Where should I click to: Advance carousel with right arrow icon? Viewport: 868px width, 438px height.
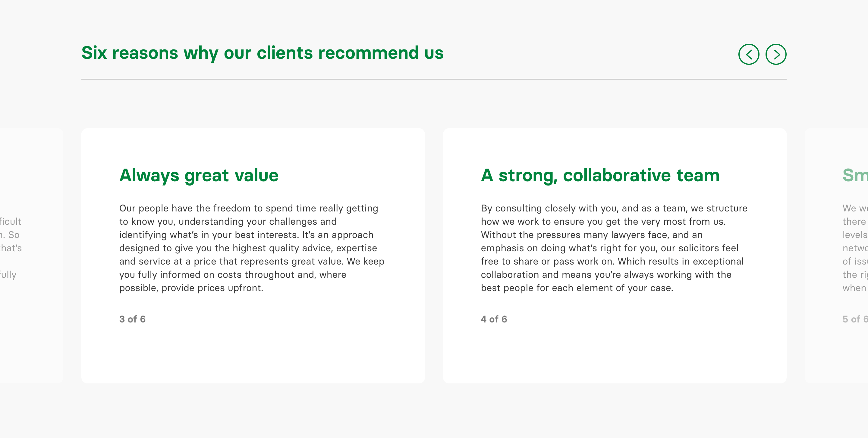(x=776, y=54)
